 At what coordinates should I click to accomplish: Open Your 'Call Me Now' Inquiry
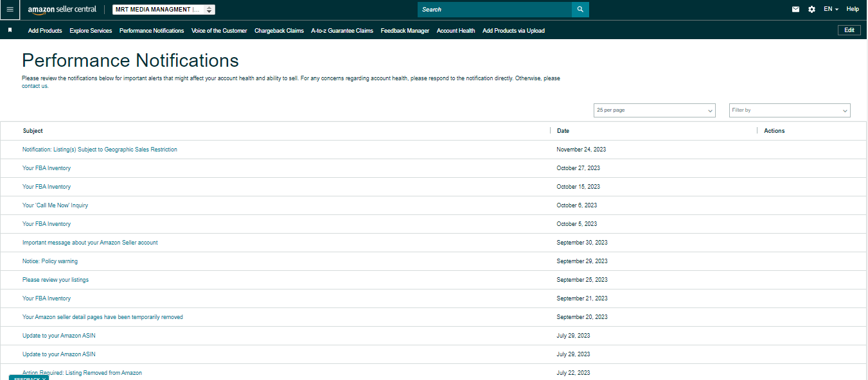pos(55,205)
